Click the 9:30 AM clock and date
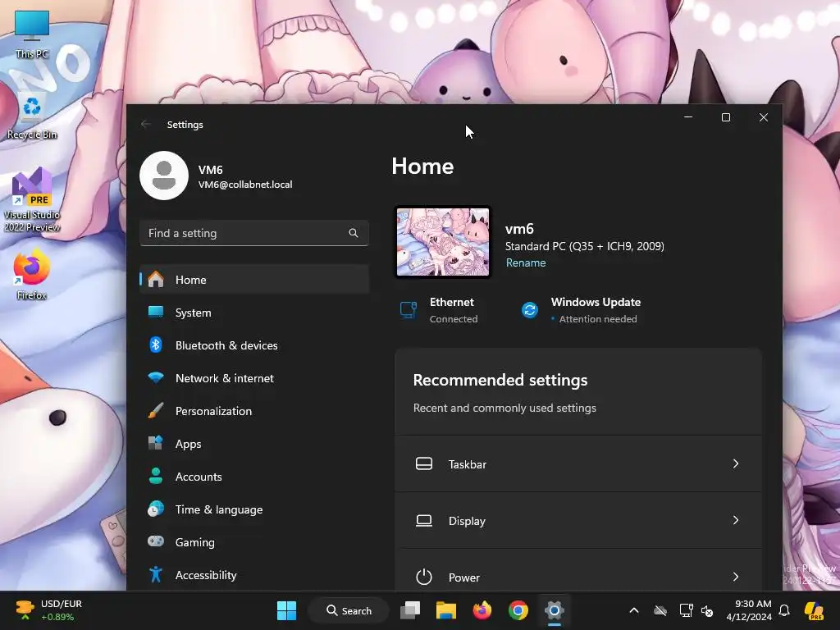The image size is (840, 630). tap(749, 610)
